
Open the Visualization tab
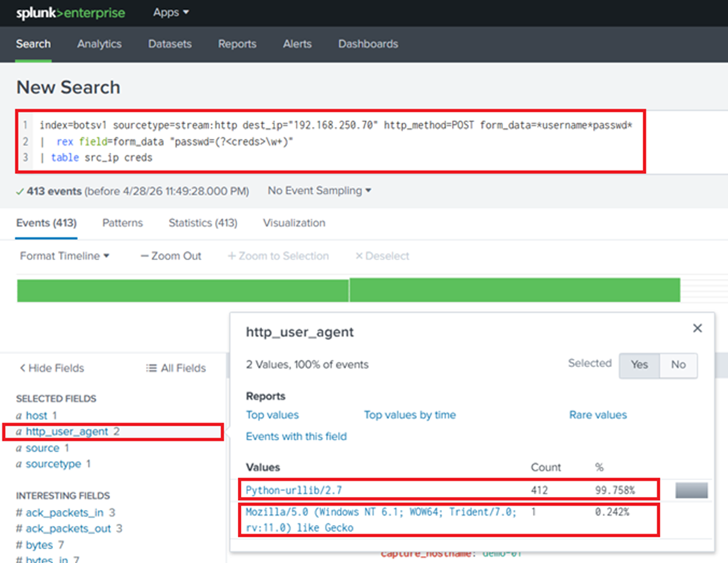point(294,223)
